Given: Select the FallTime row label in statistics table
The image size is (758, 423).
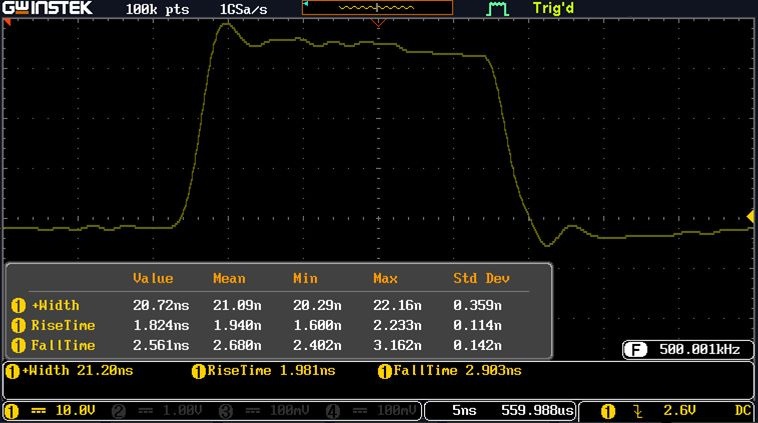Looking at the screenshot, I should pos(63,345).
